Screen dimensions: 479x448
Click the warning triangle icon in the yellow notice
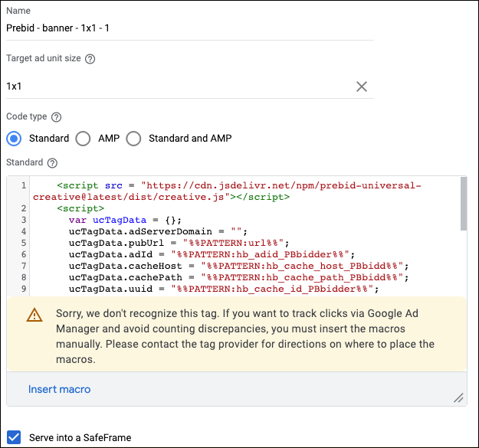point(34,316)
